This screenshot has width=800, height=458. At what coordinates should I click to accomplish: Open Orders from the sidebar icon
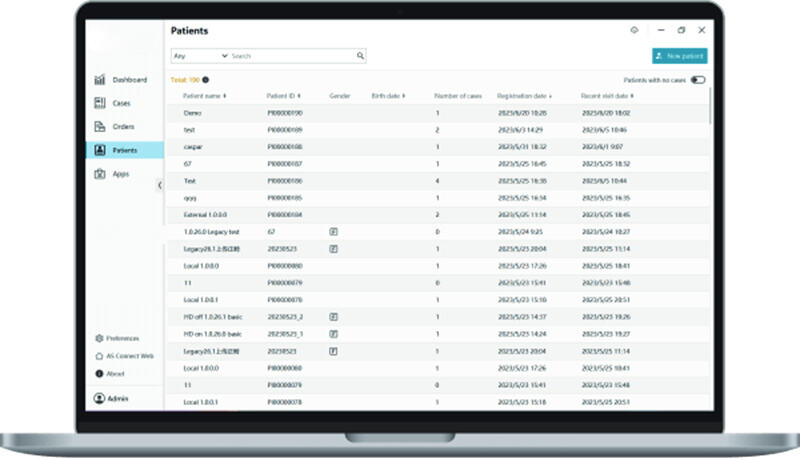tap(100, 127)
